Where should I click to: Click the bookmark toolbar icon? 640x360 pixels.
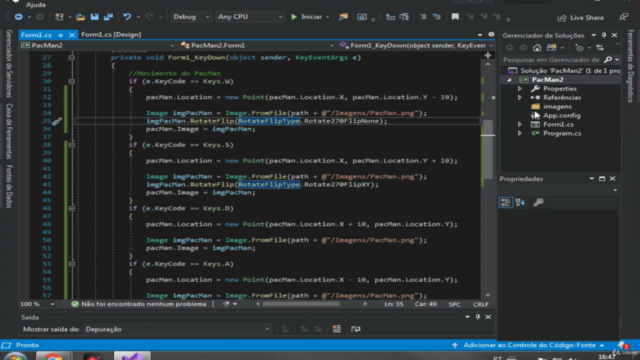(455, 17)
